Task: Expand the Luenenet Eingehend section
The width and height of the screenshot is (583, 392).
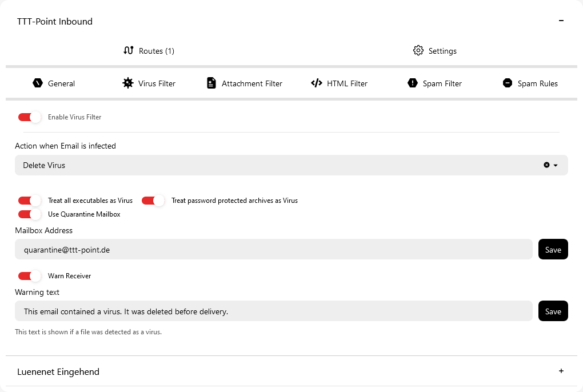Action: click(561, 371)
